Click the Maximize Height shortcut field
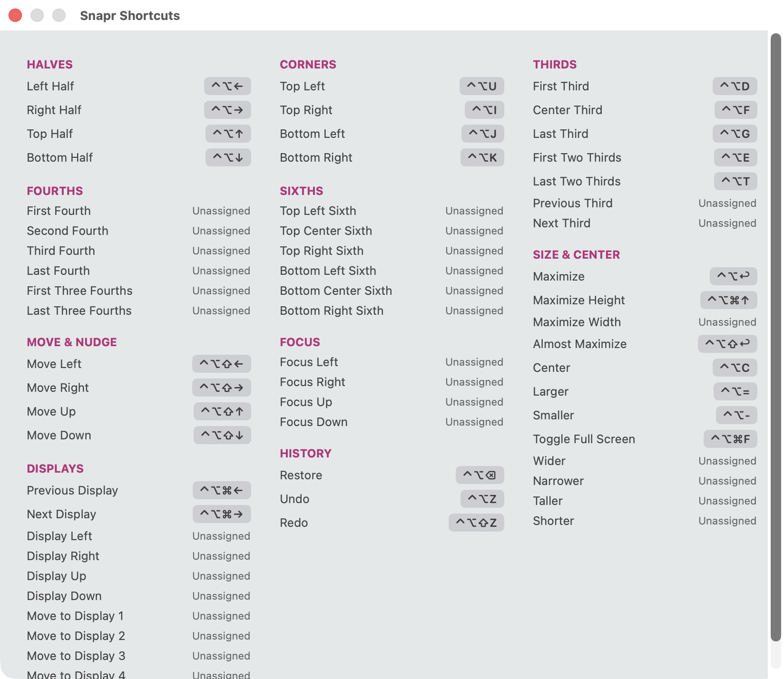Screen dimensions: 784x679 coord(728,300)
